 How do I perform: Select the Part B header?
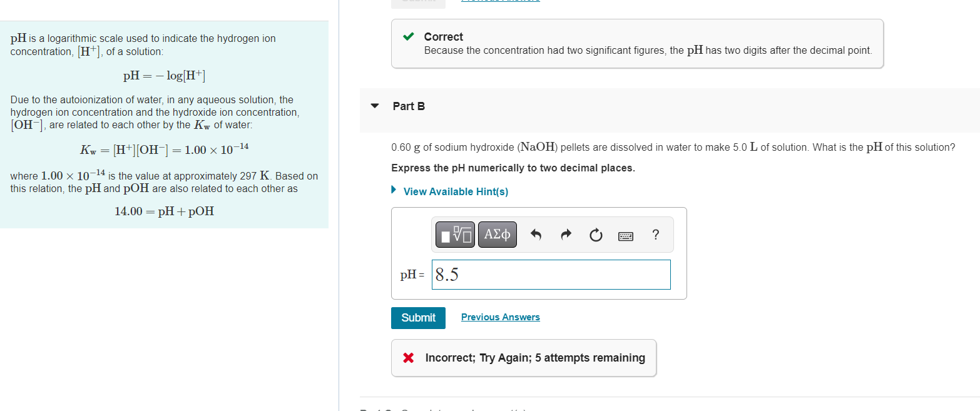pyautogui.click(x=408, y=106)
